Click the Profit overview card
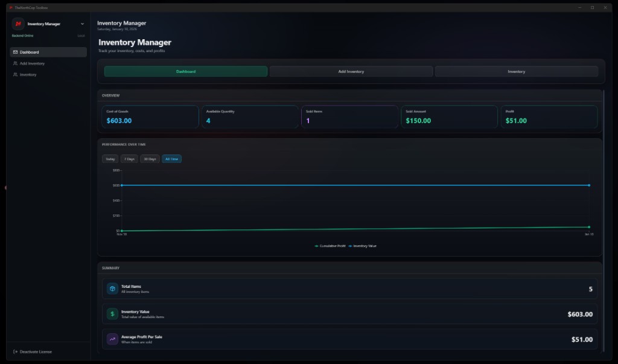 pyautogui.click(x=549, y=117)
